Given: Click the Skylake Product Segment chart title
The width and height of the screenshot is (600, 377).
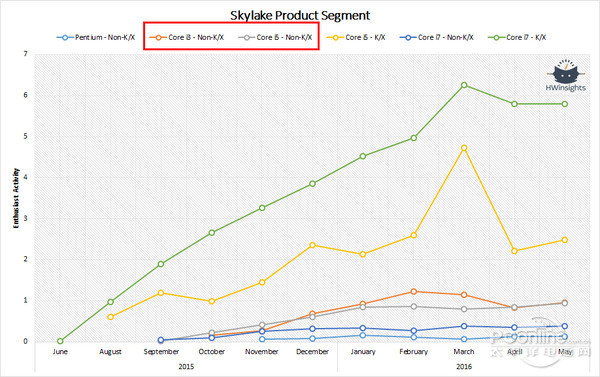Looking at the screenshot, I should 300,15.
